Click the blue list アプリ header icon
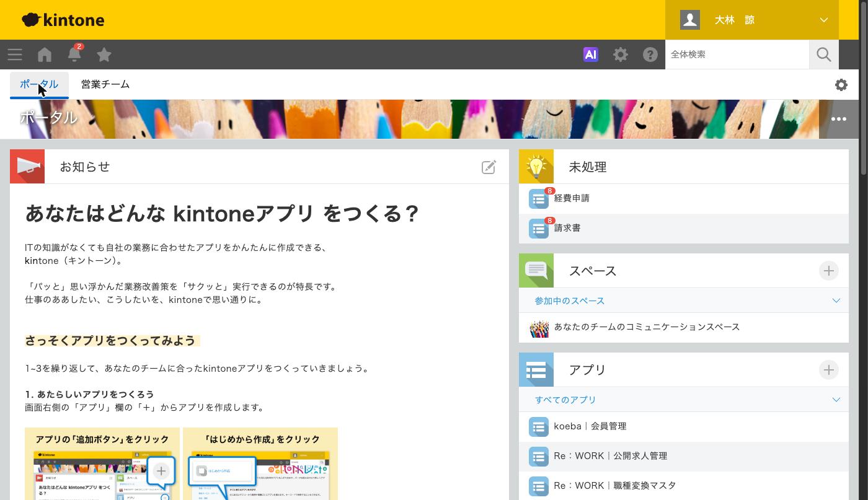Image resolution: width=868 pixels, height=500 pixels. pos(536,370)
